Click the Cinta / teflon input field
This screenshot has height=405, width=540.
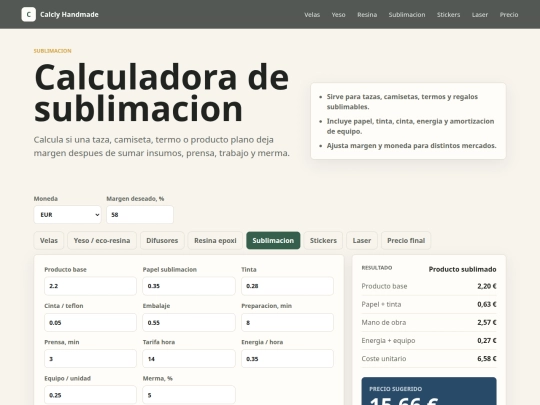pyautogui.click(x=90, y=322)
